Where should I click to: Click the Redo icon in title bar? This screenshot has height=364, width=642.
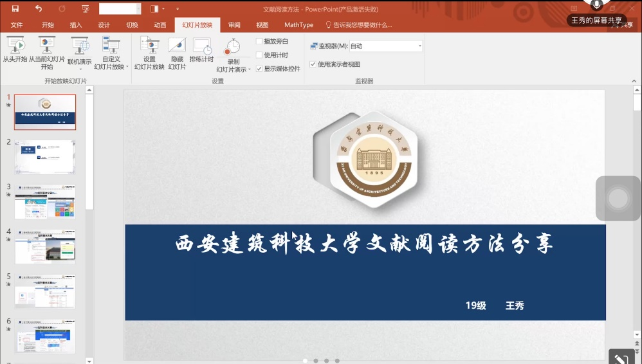pos(62,8)
